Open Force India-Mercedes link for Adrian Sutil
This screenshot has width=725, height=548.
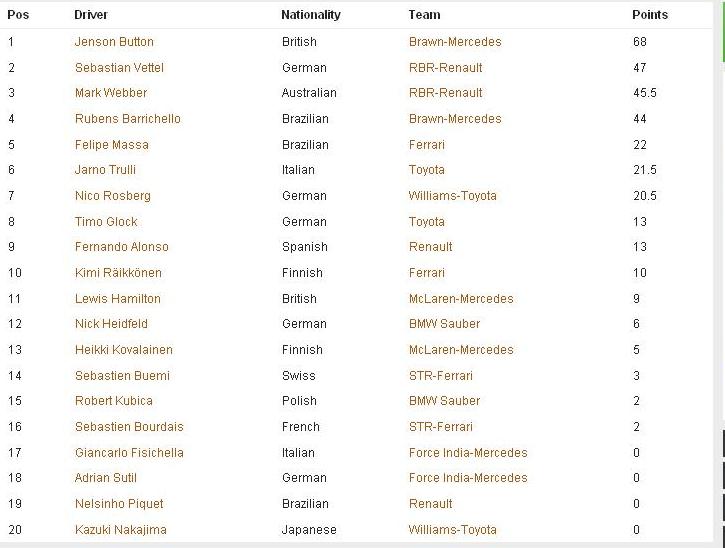[468, 478]
